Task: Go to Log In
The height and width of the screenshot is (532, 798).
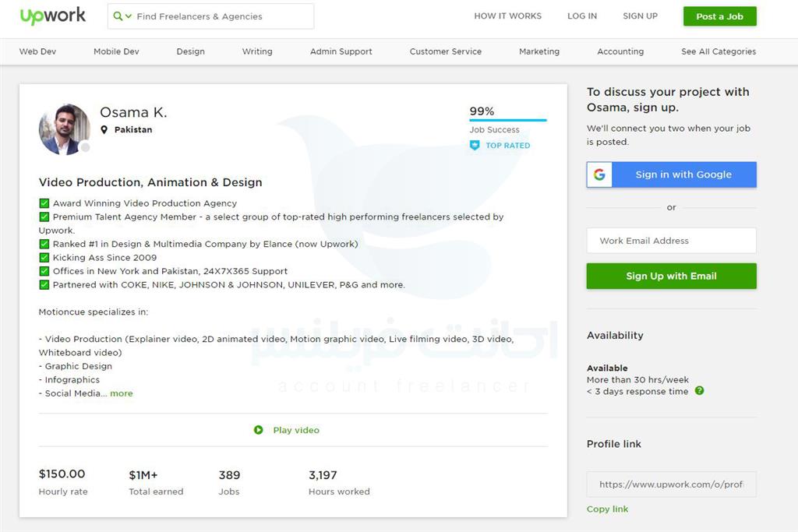Action: coord(581,16)
